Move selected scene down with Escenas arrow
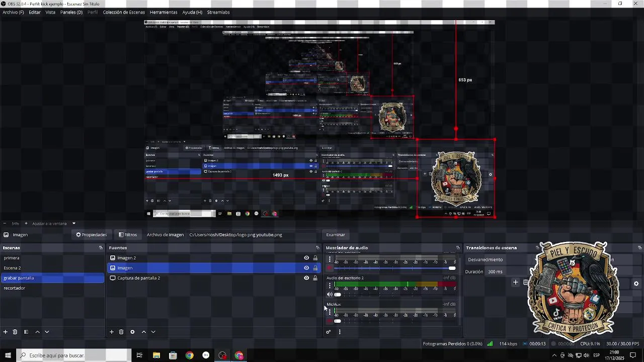Image resolution: width=644 pixels, height=362 pixels. (x=47, y=332)
